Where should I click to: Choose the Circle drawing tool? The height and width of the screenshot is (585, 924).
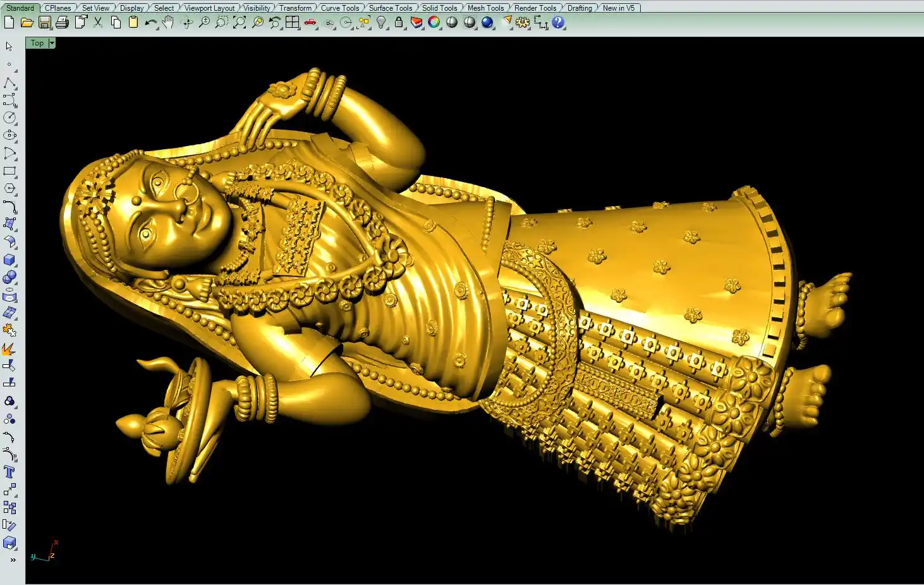click(9, 118)
